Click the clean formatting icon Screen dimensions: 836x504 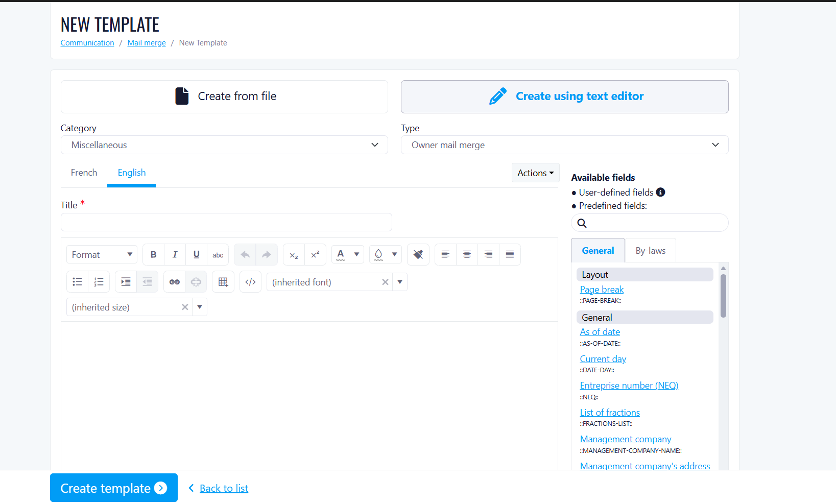pos(418,254)
